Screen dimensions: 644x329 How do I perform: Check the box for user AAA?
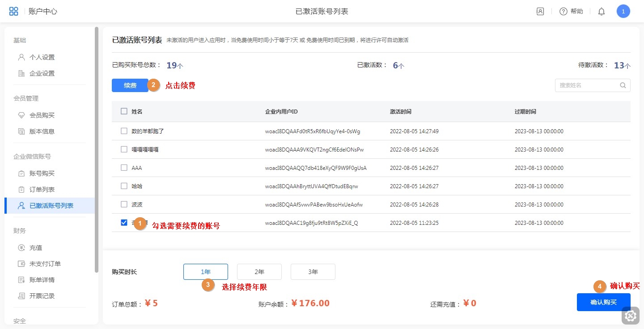(x=124, y=168)
